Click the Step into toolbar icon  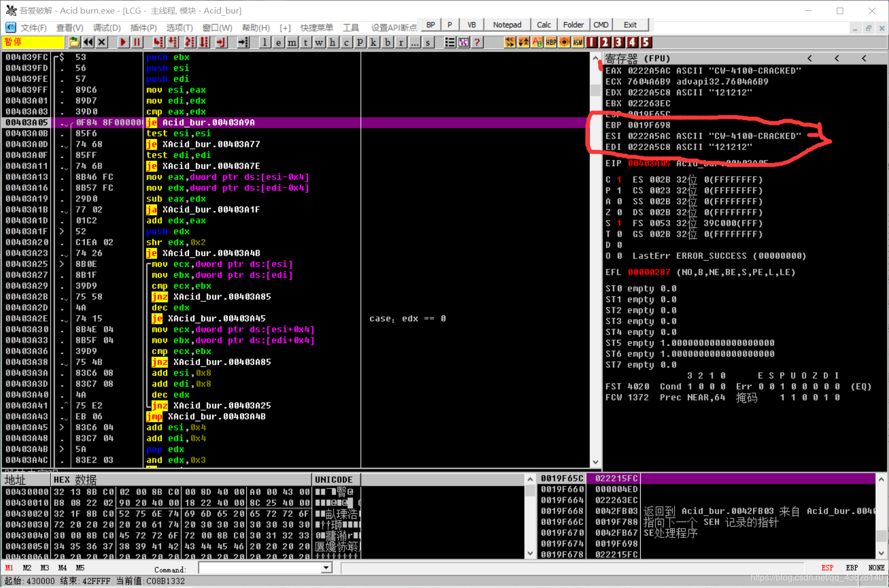coord(158,42)
